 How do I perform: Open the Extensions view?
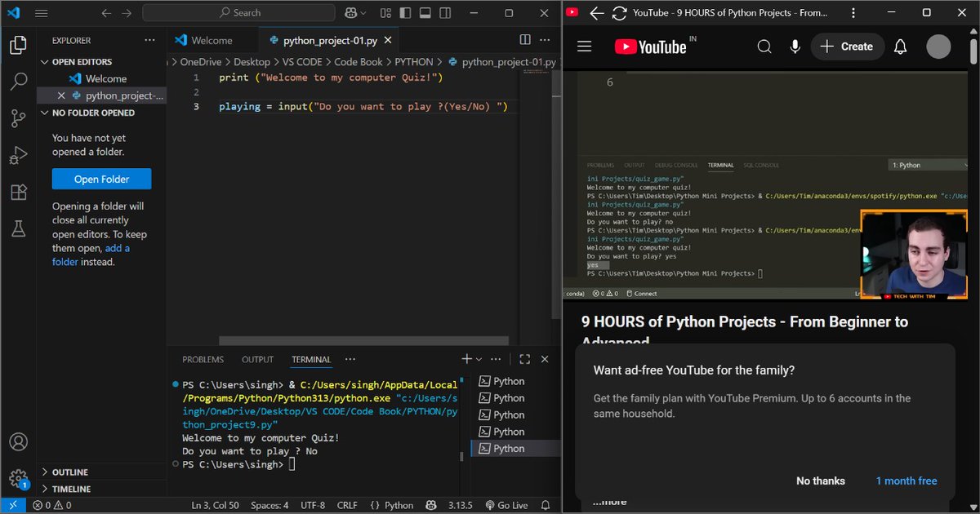18,193
